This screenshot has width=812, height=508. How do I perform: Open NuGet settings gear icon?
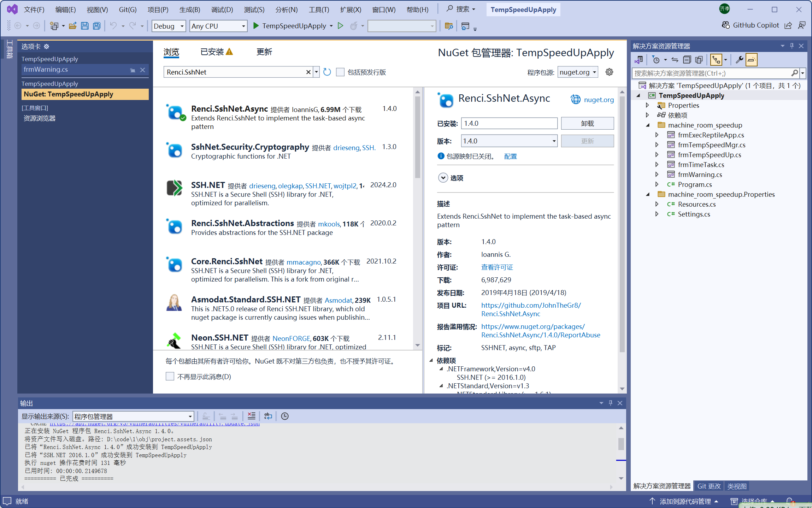609,72
